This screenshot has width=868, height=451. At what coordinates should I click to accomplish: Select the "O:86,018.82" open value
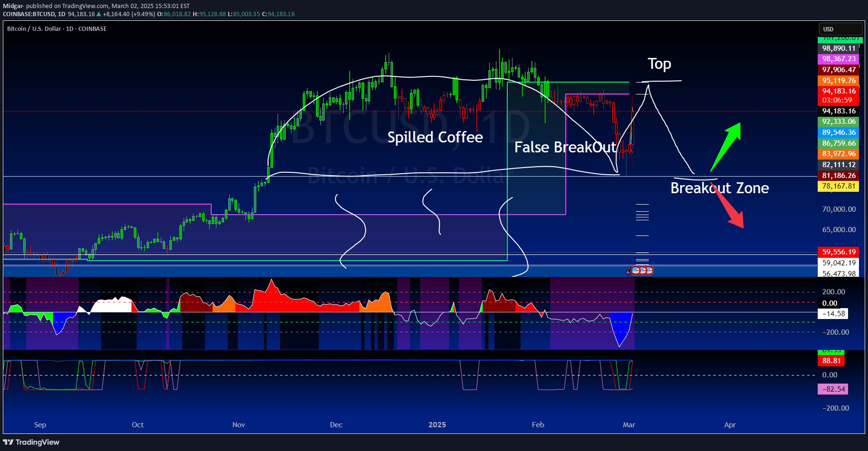coord(174,14)
